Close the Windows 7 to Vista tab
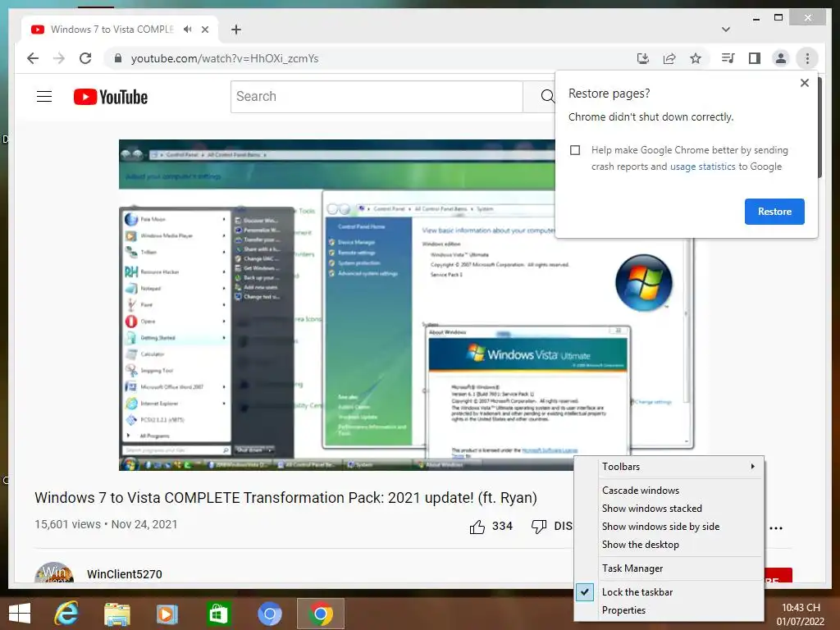 point(204,30)
